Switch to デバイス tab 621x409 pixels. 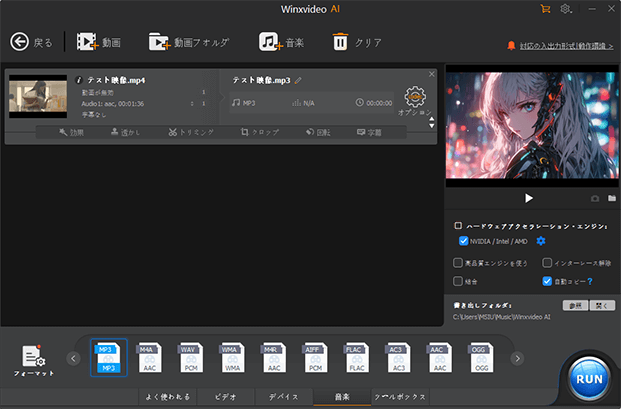pyautogui.click(x=284, y=397)
